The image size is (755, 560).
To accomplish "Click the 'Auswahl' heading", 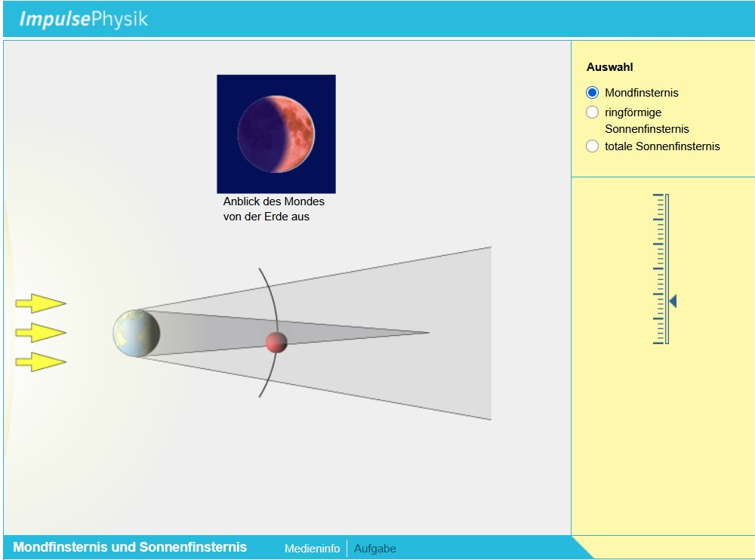I will [x=609, y=67].
